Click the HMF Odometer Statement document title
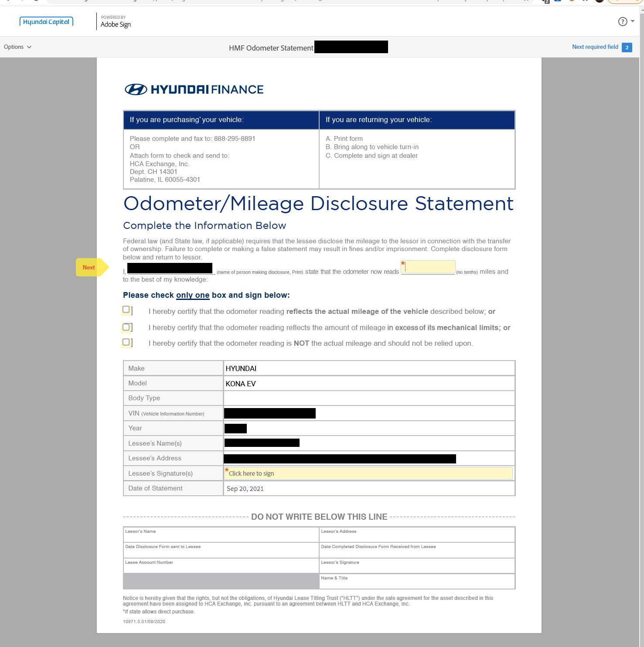Viewport: 644px width, 647px height. coord(271,48)
